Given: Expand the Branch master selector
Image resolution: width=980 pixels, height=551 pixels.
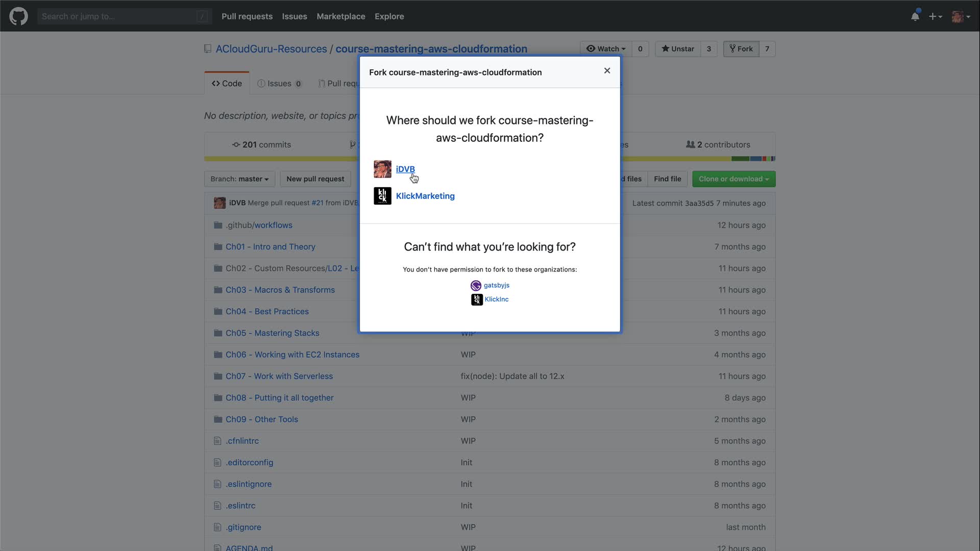Looking at the screenshot, I should pyautogui.click(x=239, y=179).
